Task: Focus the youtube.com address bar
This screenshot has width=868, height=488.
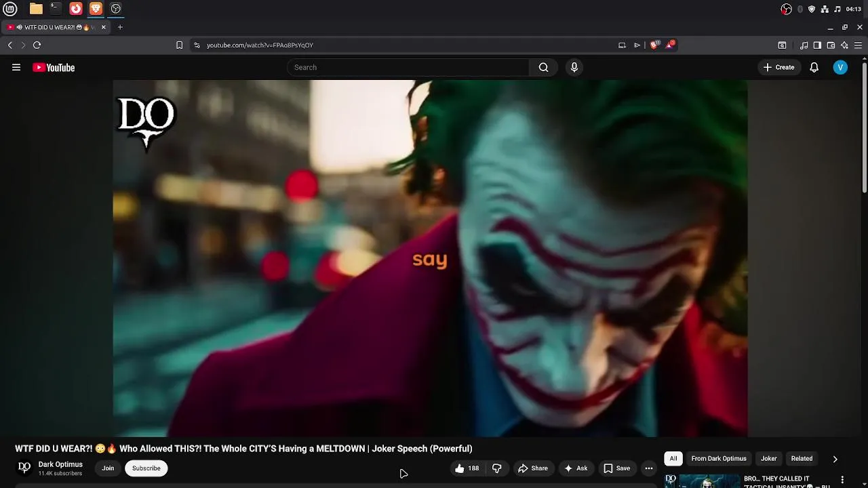Action: (407, 45)
